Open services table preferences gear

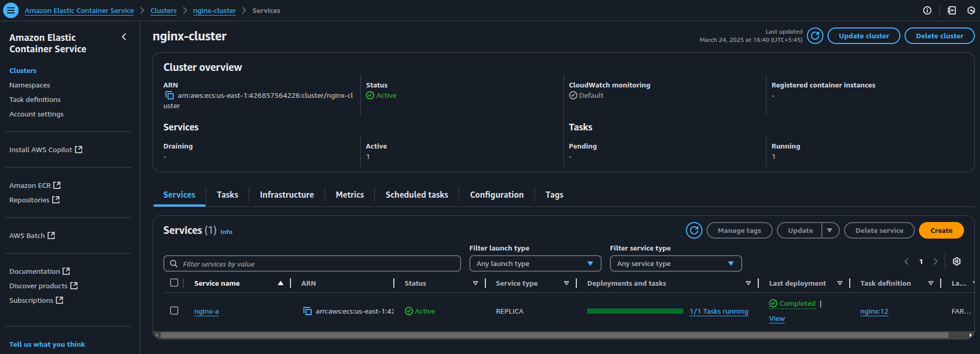(x=956, y=261)
